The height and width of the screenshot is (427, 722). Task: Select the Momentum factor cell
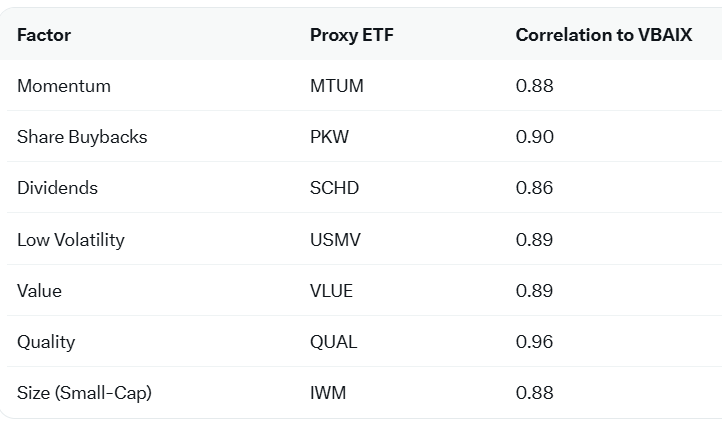click(64, 86)
